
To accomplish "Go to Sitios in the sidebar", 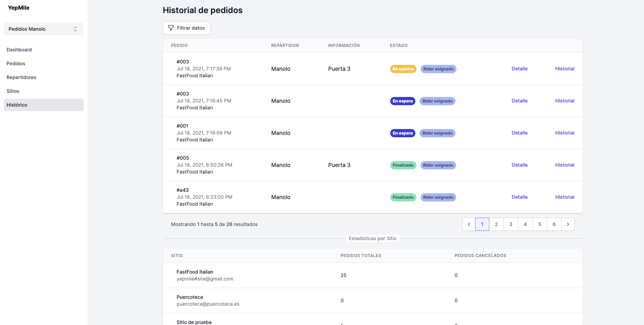I will (13, 91).
